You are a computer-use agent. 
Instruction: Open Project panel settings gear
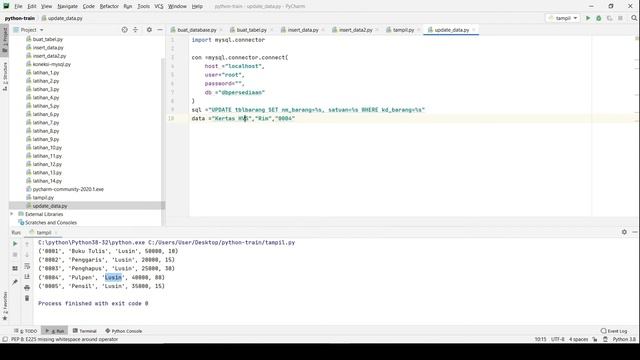coord(149,30)
